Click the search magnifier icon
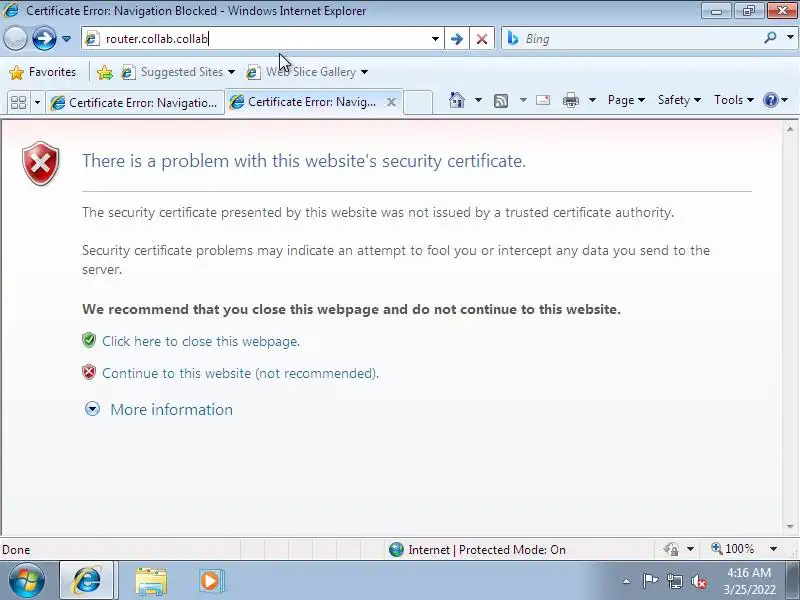The width and height of the screenshot is (800, 600). 770,38
